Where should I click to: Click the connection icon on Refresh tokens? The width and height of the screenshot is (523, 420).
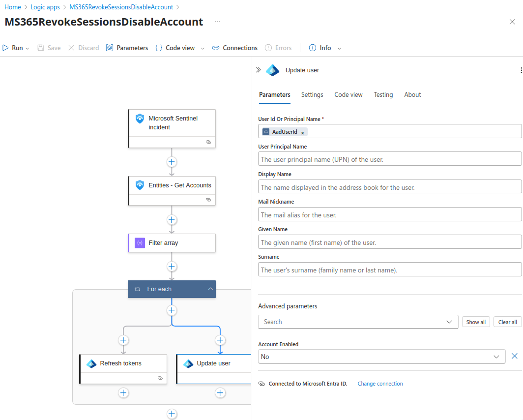pyautogui.click(x=160, y=378)
